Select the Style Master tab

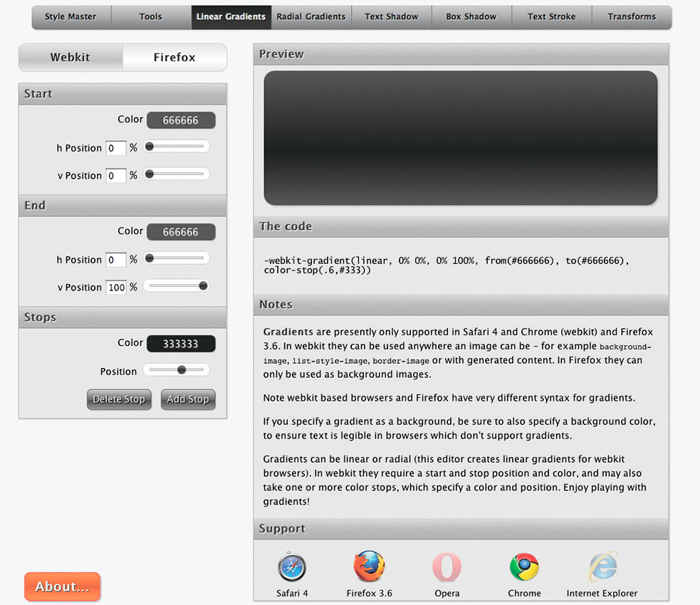(x=71, y=17)
